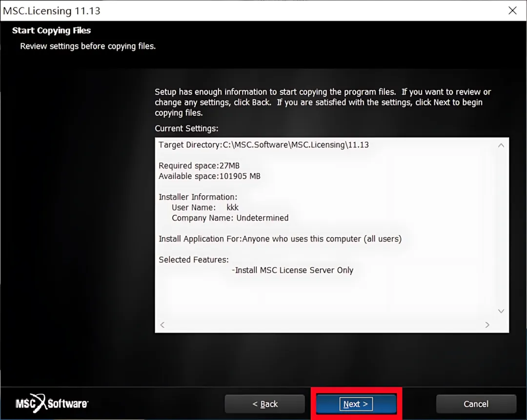Image resolution: width=527 pixels, height=420 pixels.
Task: Click the settings box scroll down arrow
Action: click(x=501, y=311)
